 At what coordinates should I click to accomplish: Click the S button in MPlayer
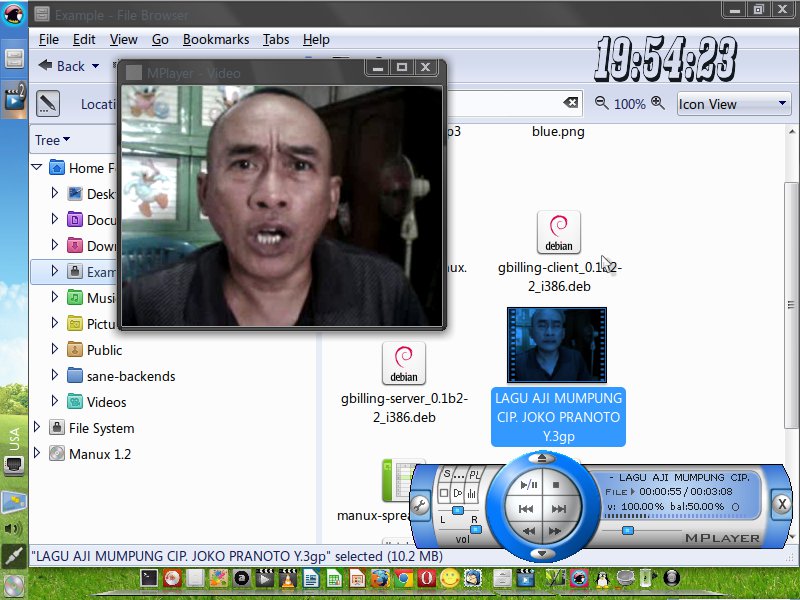pos(446,474)
